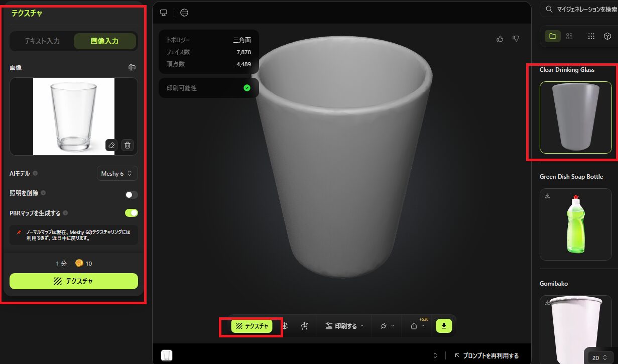Click the globe icon above the viewport

coord(184,13)
